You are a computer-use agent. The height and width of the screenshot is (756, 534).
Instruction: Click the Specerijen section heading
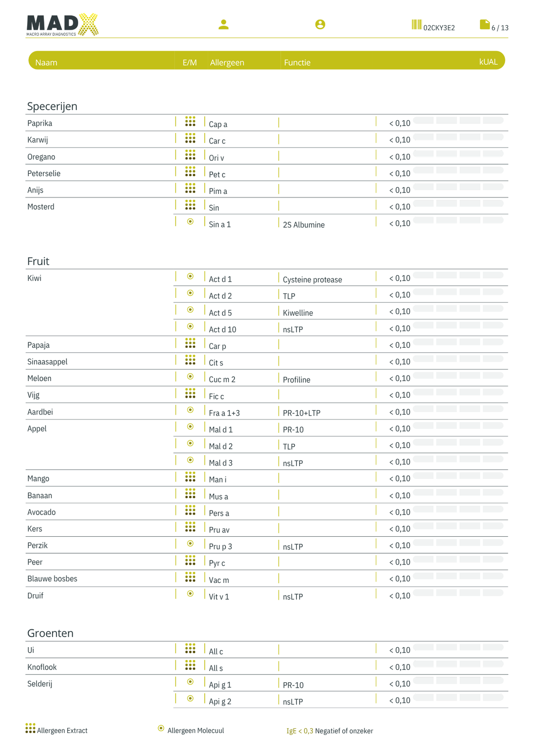pos(52,106)
